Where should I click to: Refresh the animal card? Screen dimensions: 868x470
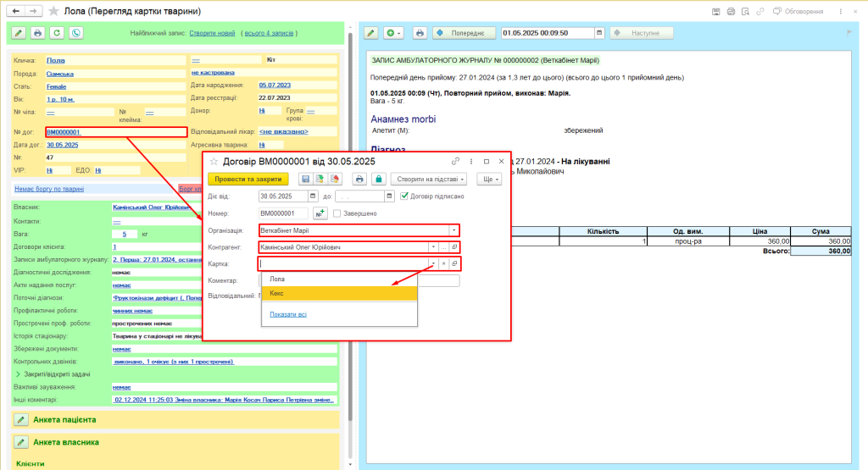(57, 33)
